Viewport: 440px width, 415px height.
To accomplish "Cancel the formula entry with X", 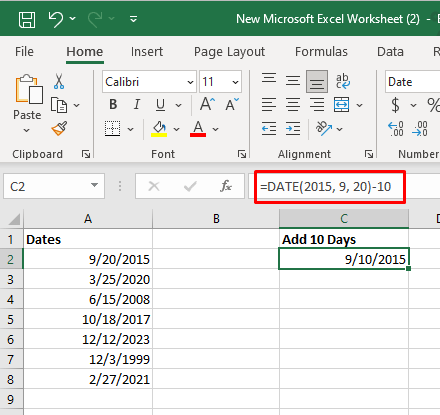I will pos(154,186).
